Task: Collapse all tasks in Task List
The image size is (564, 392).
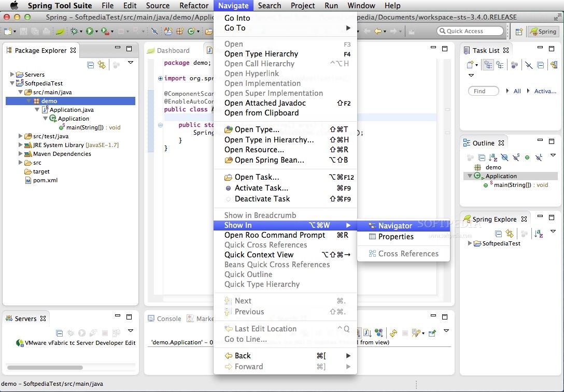Action: click(x=540, y=65)
